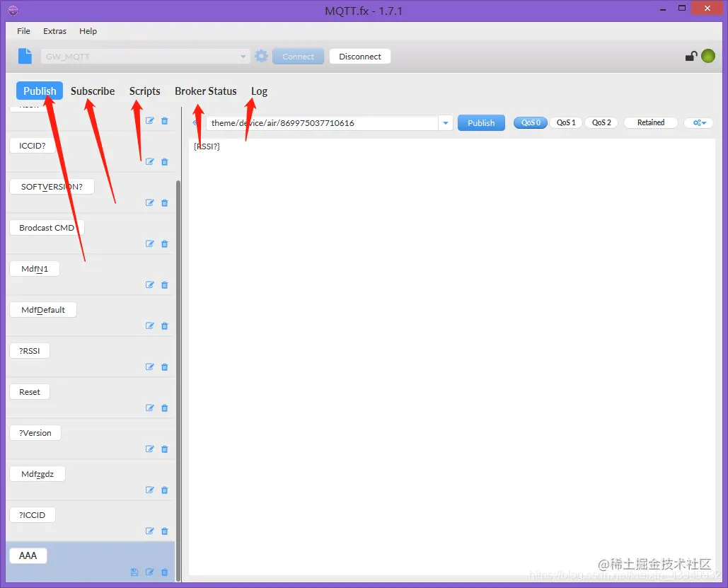Select the MdfN1 saved message
This screenshot has height=588, width=728.
coord(35,269)
